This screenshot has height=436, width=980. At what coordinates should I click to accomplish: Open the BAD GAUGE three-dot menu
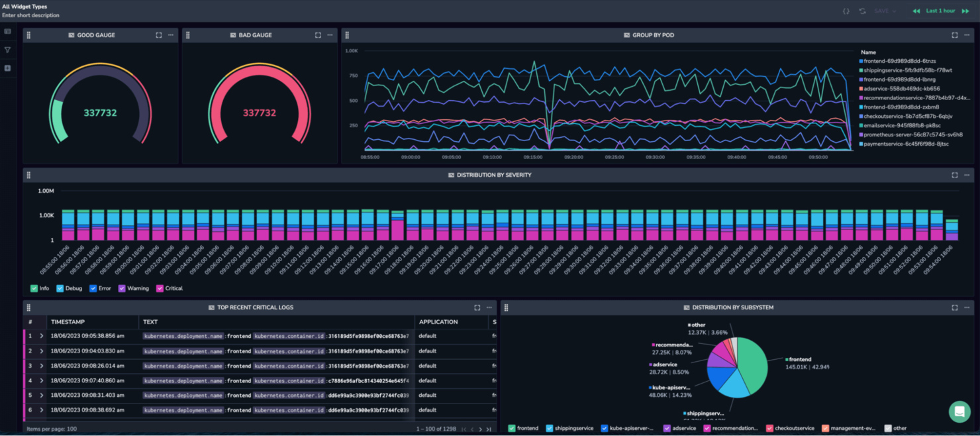[330, 35]
